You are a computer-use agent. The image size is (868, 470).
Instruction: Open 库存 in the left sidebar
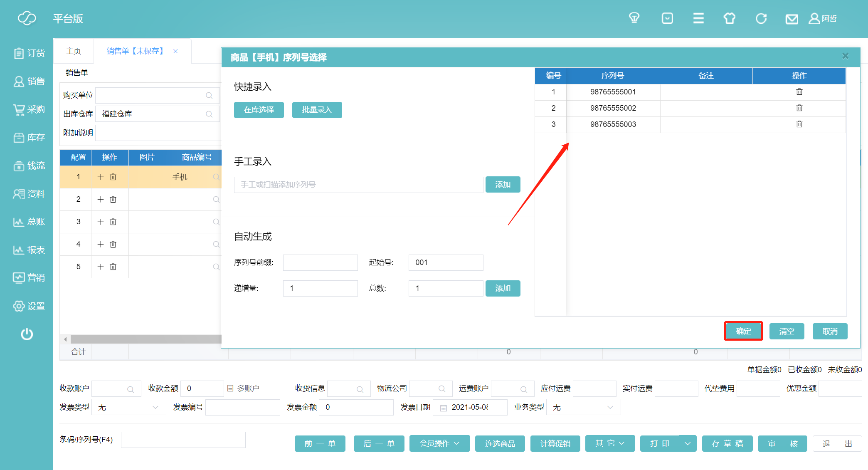point(29,138)
